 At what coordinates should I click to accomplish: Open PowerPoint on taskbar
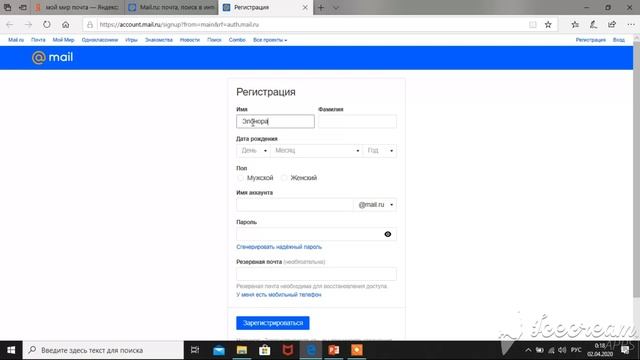334,350
